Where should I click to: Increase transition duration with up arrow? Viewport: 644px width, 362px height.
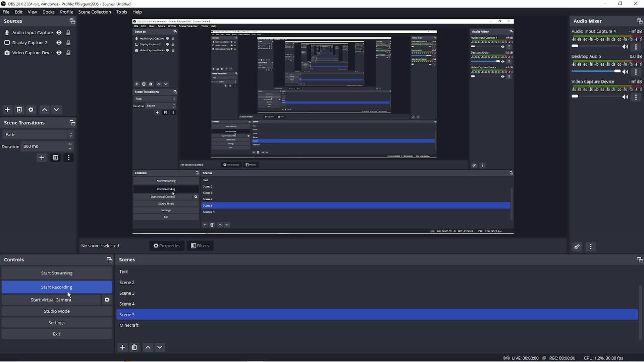click(70, 144)
